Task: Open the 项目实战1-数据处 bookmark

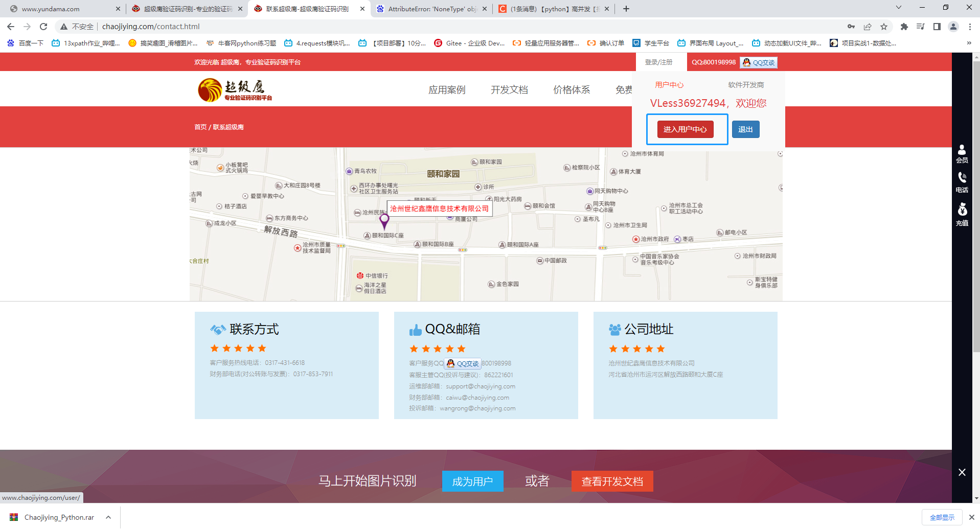Action: (863, 43)
